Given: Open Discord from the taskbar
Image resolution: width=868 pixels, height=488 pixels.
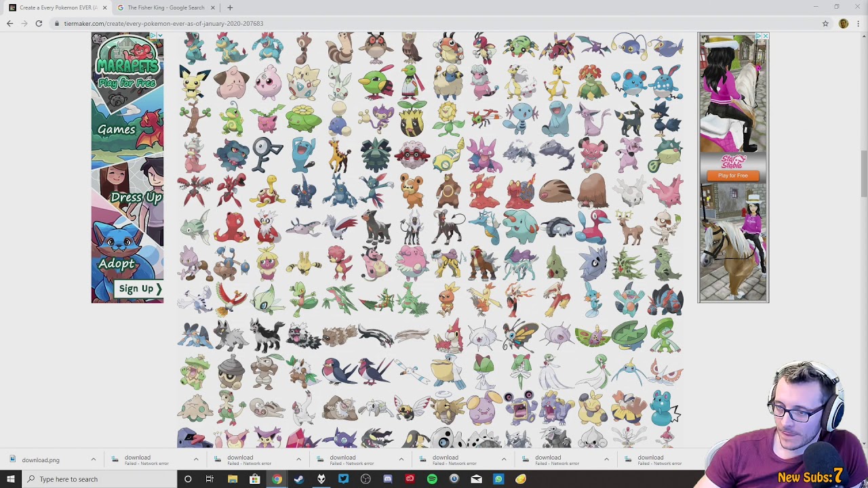Looking at the screenshot, I should coord(388,479).
